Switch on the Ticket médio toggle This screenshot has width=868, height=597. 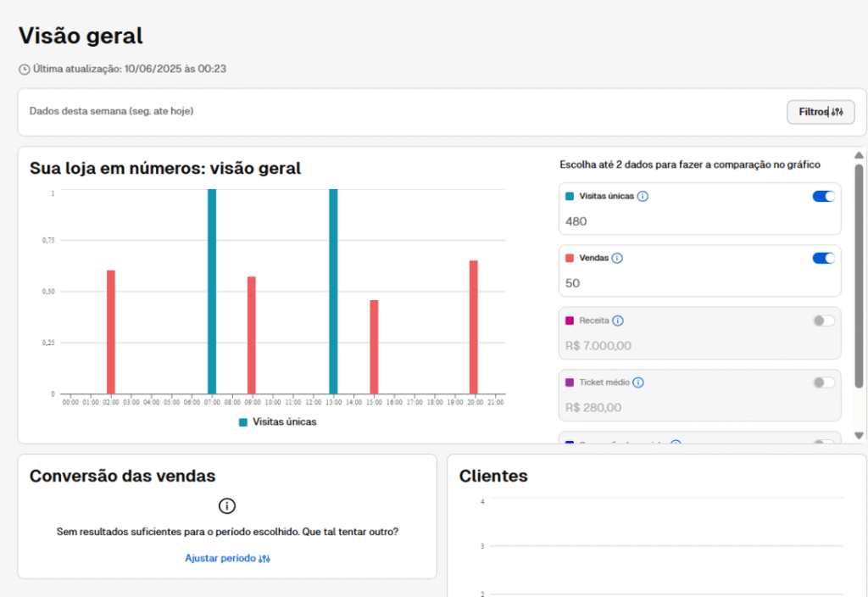pyautogui.click(x=823, y=382)
